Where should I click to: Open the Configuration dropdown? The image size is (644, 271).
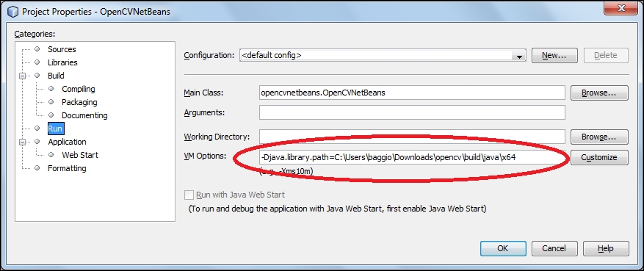click(383, 55)
